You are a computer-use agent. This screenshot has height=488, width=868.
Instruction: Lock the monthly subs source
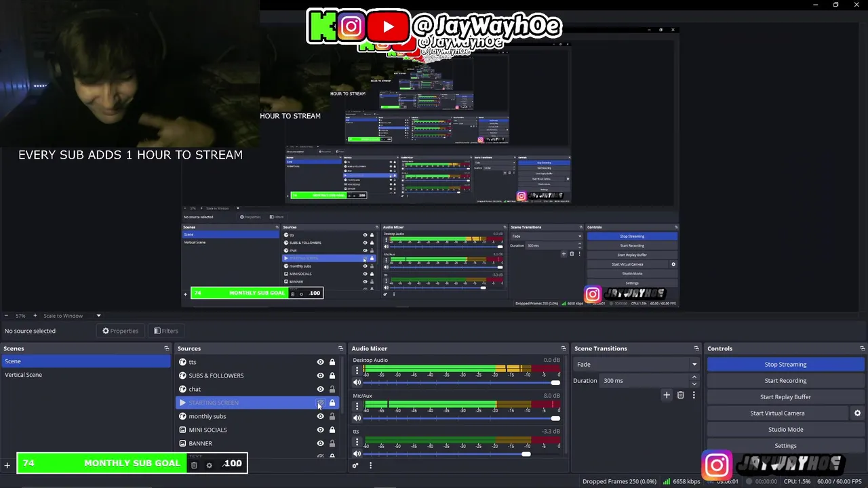click(x=332, y=416)
